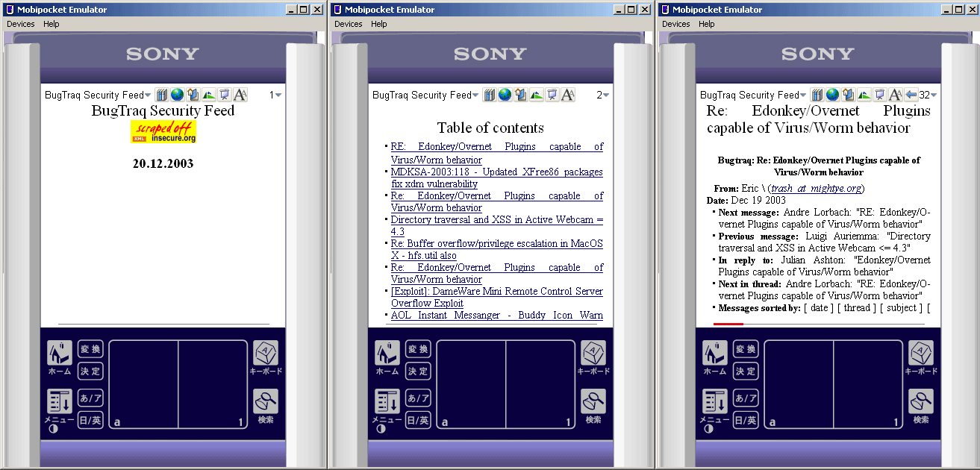
Task: Tap contrast half-circle icon in Table of contents window
Action: 381,429
